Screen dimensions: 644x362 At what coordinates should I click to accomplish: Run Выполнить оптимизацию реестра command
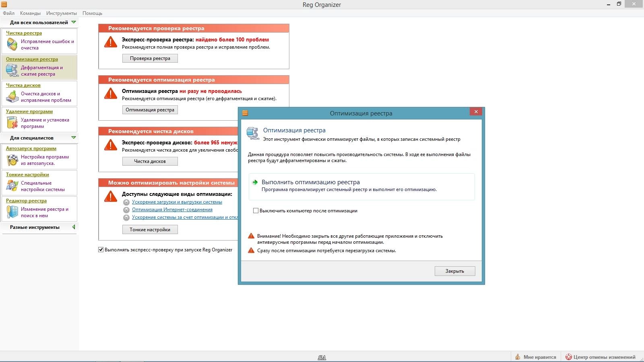coord(362,187)
